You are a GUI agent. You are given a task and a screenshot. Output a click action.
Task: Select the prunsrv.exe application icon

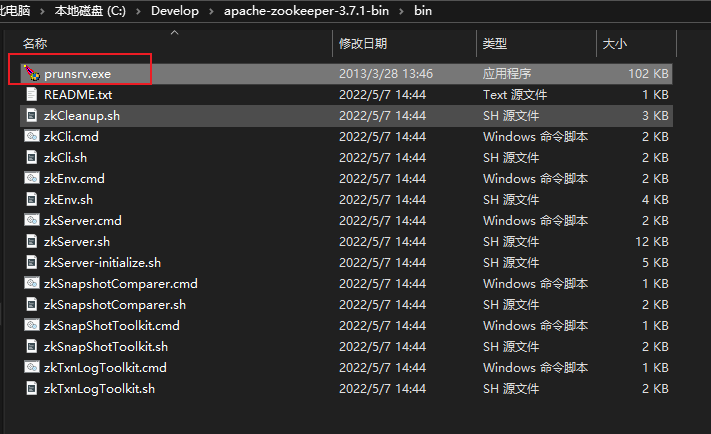click(x=32, y=73)
